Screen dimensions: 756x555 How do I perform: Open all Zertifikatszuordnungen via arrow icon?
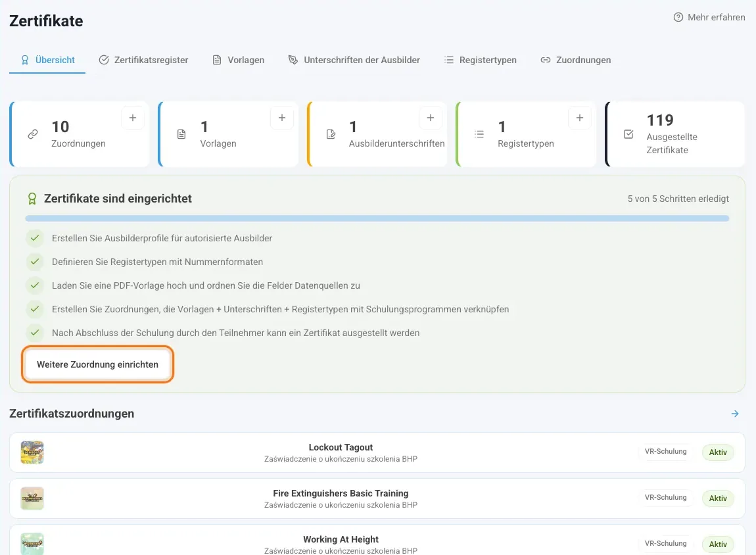[735, 414]
